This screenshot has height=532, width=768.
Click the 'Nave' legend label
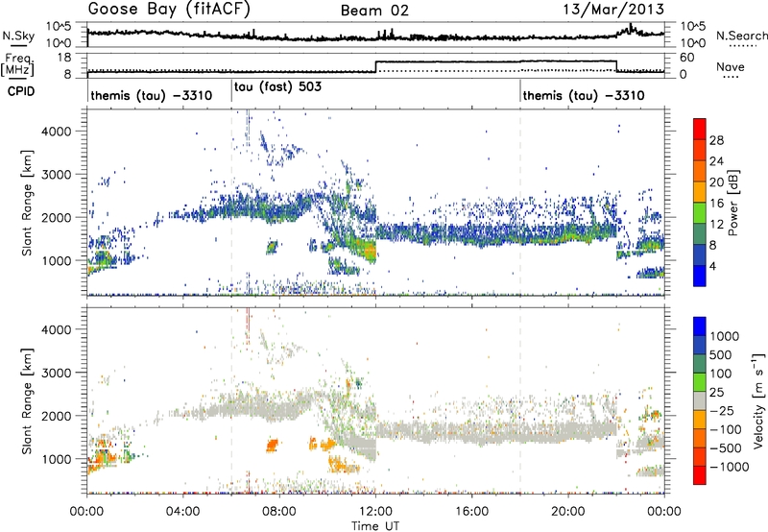(731, 66)
